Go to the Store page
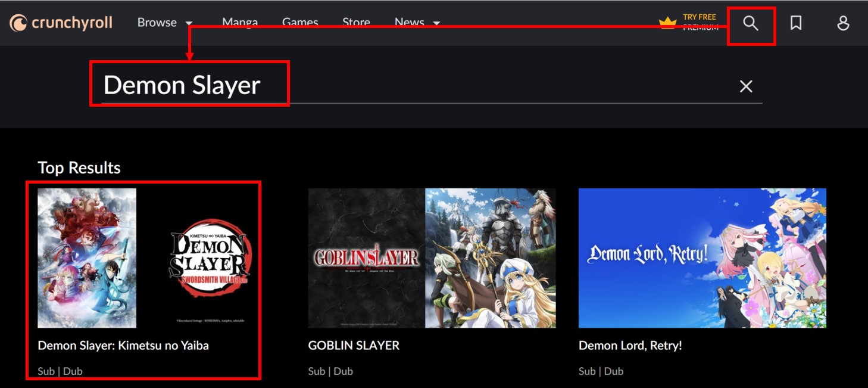868x388 pixels. 356,23
